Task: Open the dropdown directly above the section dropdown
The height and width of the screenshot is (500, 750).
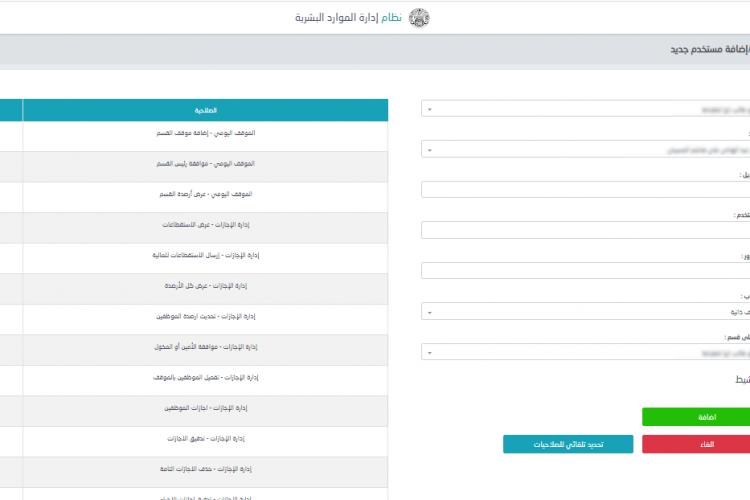Action: coord(585,311)
